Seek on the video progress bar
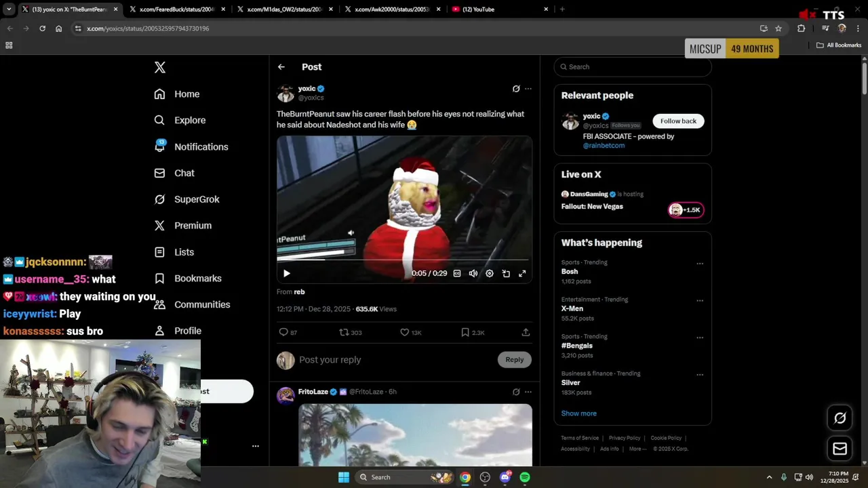This screenshot has height=488, width=868. pyautogui.click(x=404, y=260)
